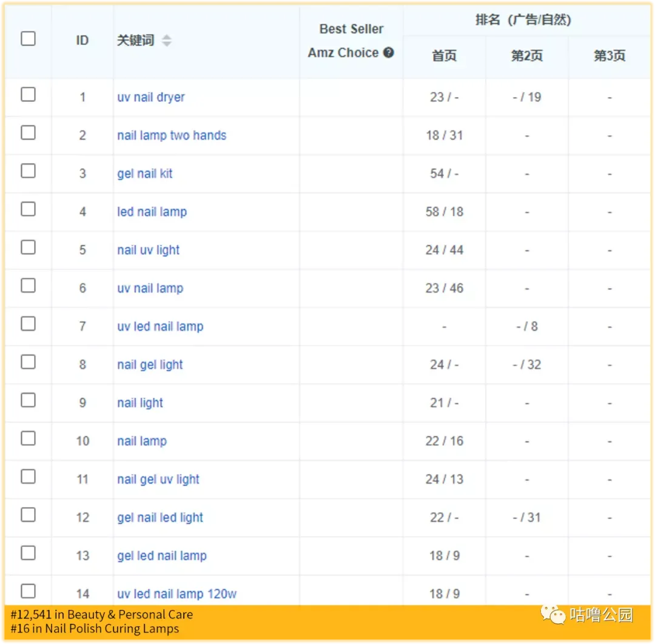Select the 54 / - rank cell
The image size is (655, 644).
[444, 174]
